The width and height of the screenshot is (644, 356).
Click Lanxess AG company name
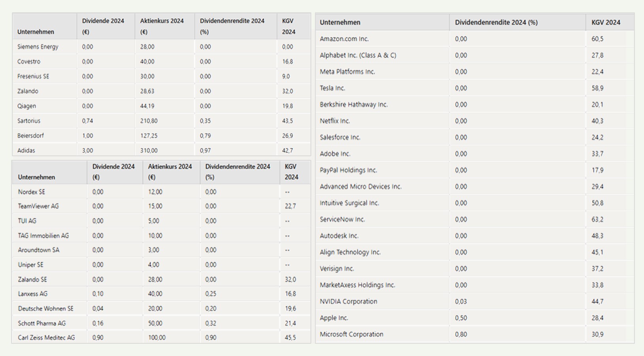pyautogui.click(x=32, y=294)
